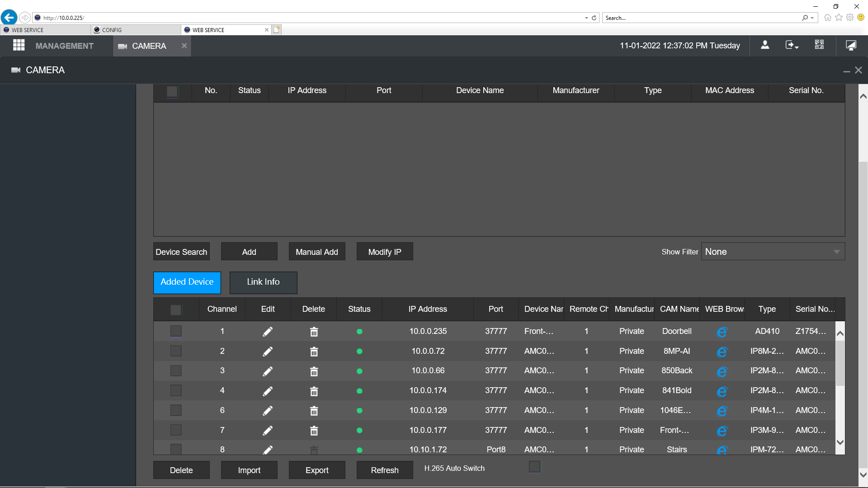Image resolution: width=868 pixels, height=488 pixels.
Task: Edit channel 1 camera with pencil icon
Action: click(x=268, y=332)
